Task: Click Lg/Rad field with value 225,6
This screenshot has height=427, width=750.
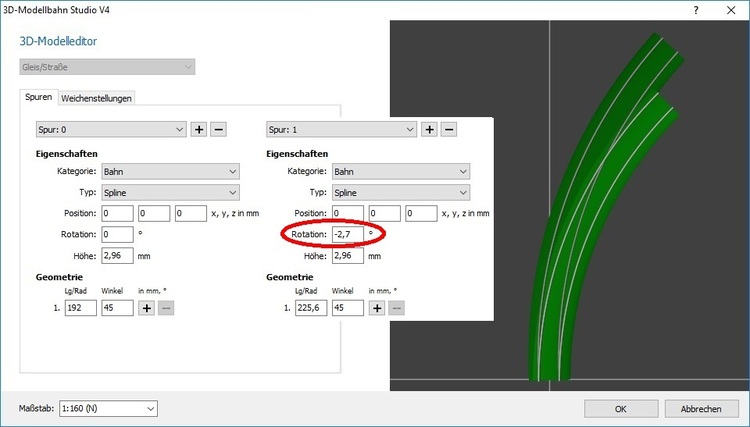Action: point(311,308)
